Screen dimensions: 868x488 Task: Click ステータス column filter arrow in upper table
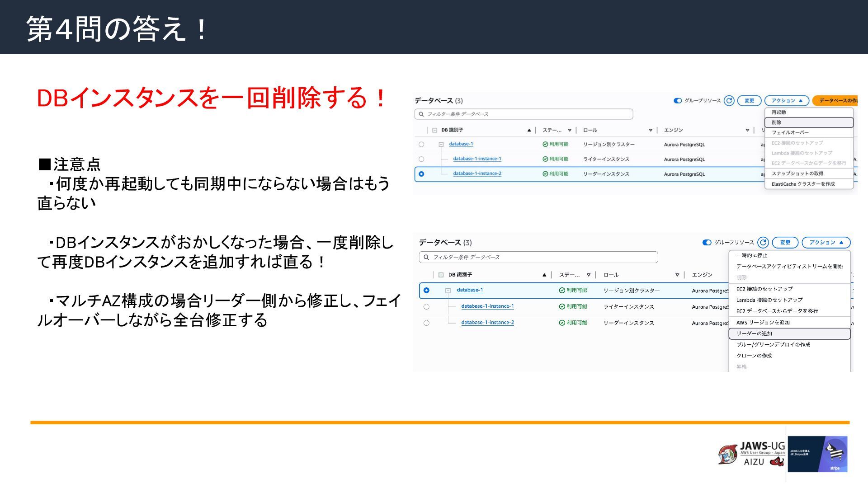[x=570, y=130]
